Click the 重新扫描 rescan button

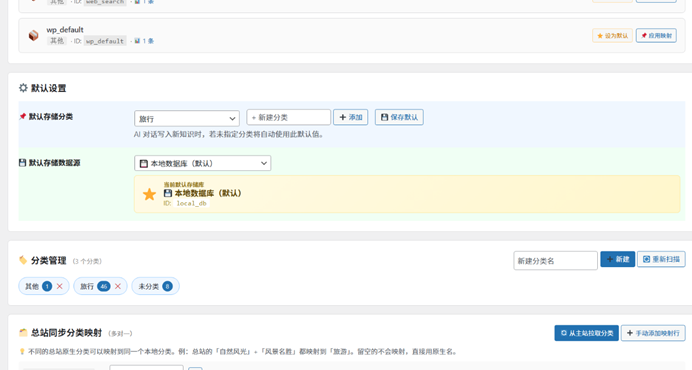(x=661, y=259)
